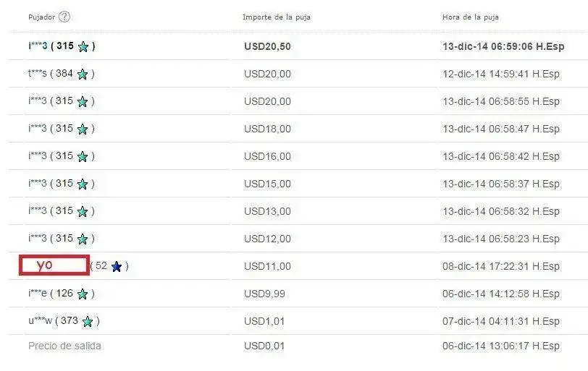Image resolution: width=588 pixels, height=371 pixels.
Task: Click the star icon in the USD20,50 row
Action: click(83, 47)
